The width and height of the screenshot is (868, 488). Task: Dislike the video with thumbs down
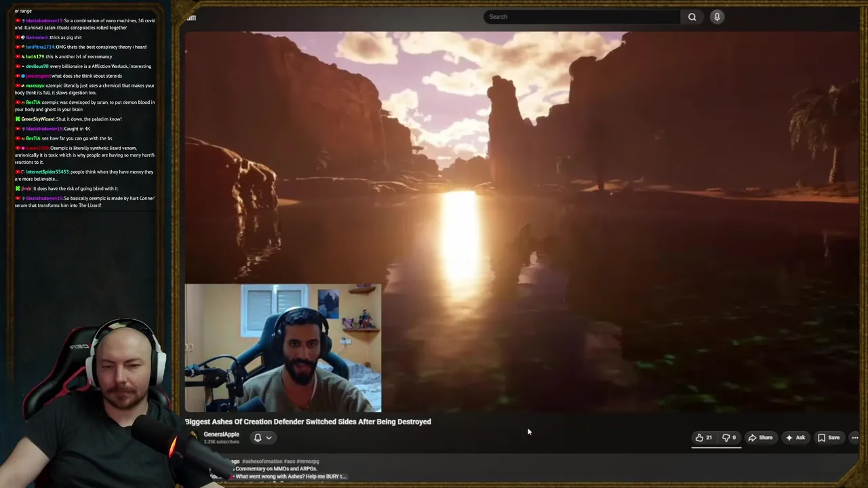[x=729, y=438]
